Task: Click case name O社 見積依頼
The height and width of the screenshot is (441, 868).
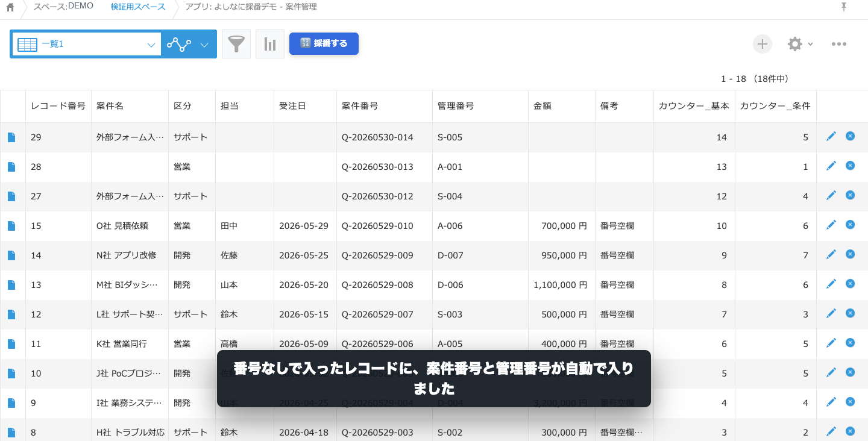Action: click(x=122, y=226)
